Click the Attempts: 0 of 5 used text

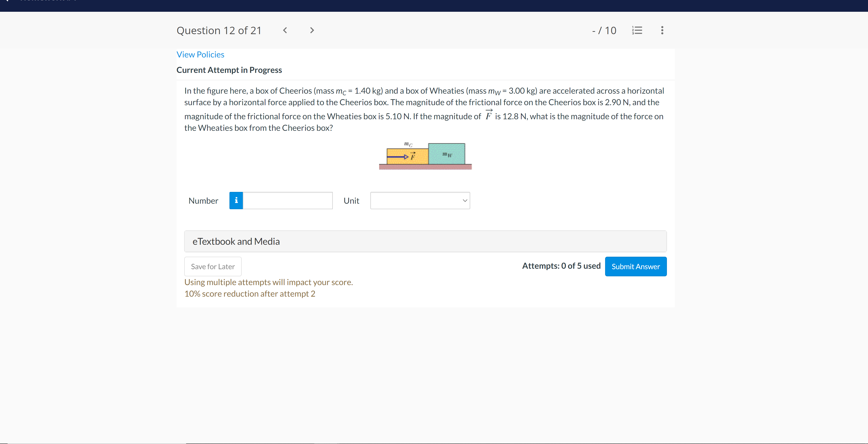point(561,266)
